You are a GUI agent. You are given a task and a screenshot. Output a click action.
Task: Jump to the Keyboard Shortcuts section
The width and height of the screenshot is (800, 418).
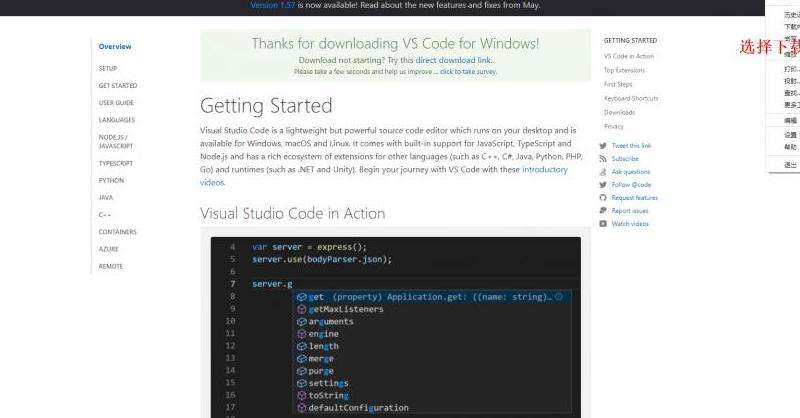pyautogui.click(x=631, y=98)
